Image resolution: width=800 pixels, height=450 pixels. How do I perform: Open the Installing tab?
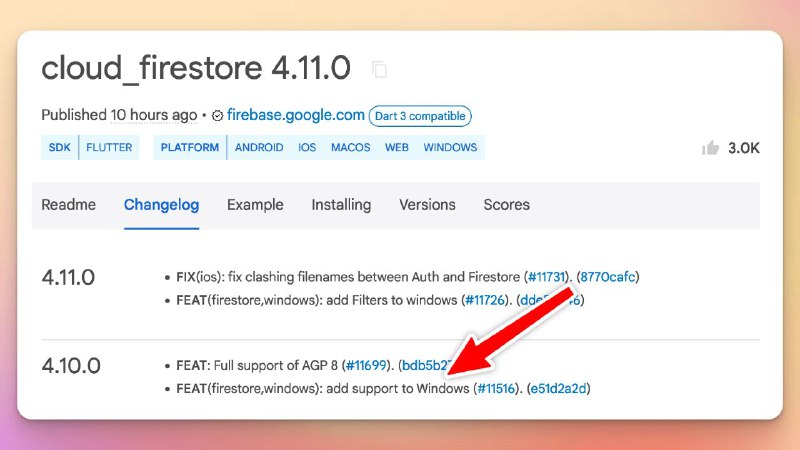[x=341, y=205]
